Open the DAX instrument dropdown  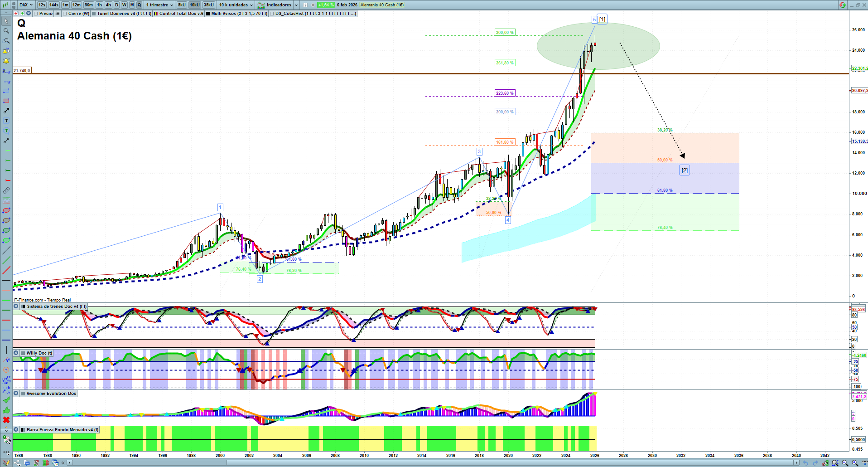pos(26,5)
